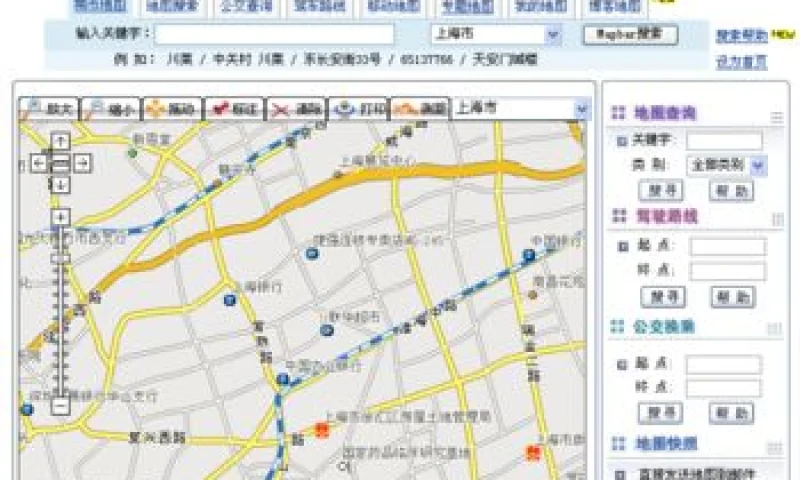Screen dimensions: 800x480
Task: Click 帮助 in the 地图查询 panel
Action: (732, 191)
